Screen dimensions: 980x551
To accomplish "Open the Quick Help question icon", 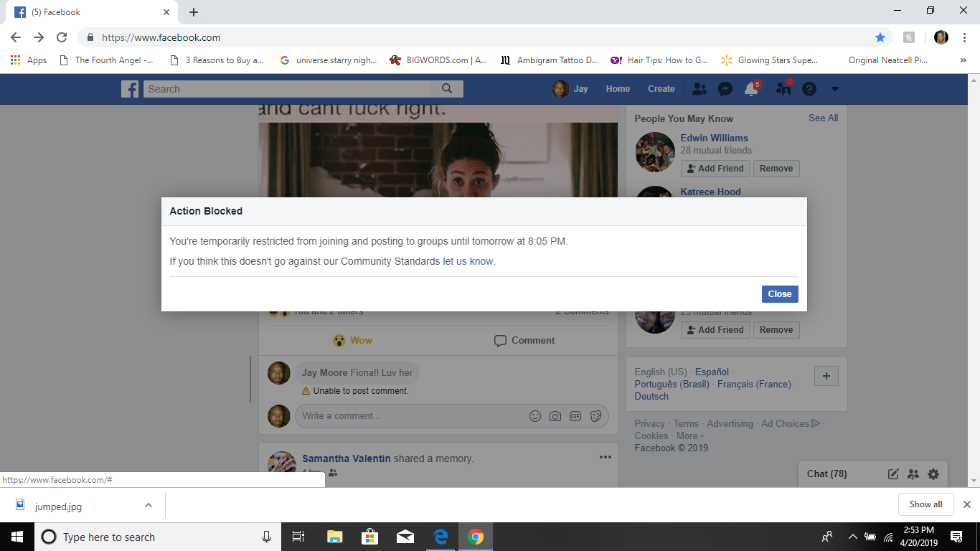I will [x=809, y=89].
